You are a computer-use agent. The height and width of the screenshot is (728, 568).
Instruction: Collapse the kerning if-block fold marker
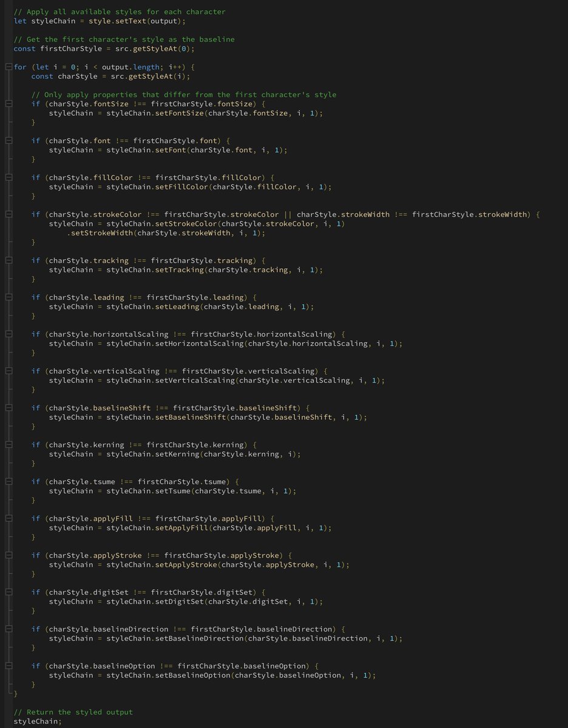coord(8,445)
